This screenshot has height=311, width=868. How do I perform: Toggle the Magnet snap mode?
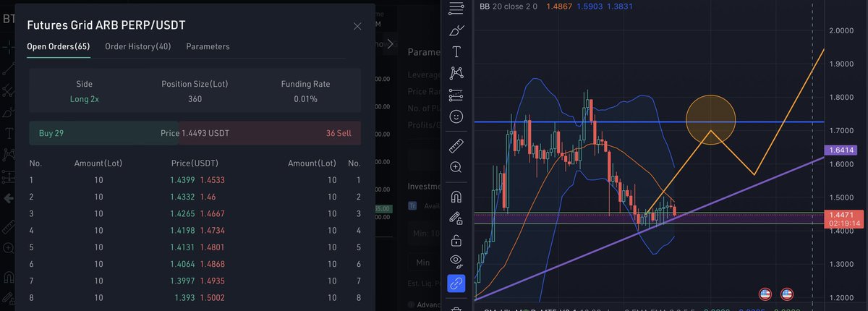coord(456,197)
